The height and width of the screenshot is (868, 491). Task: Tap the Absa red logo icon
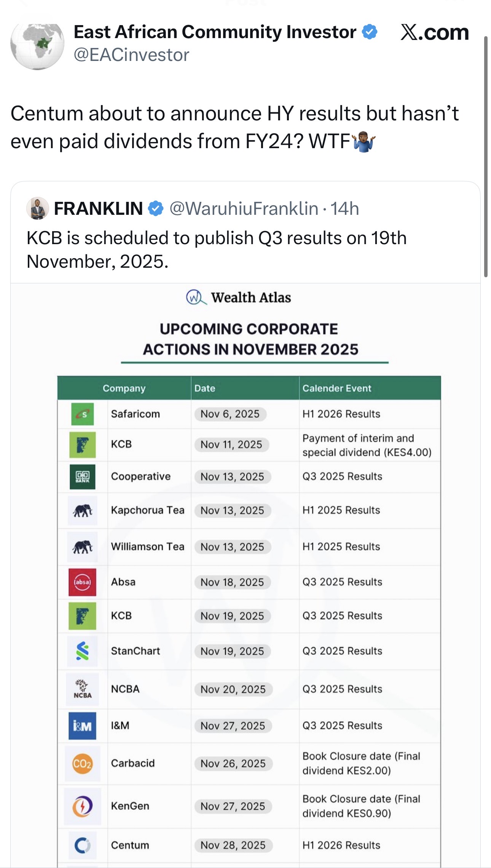(83, 582)
